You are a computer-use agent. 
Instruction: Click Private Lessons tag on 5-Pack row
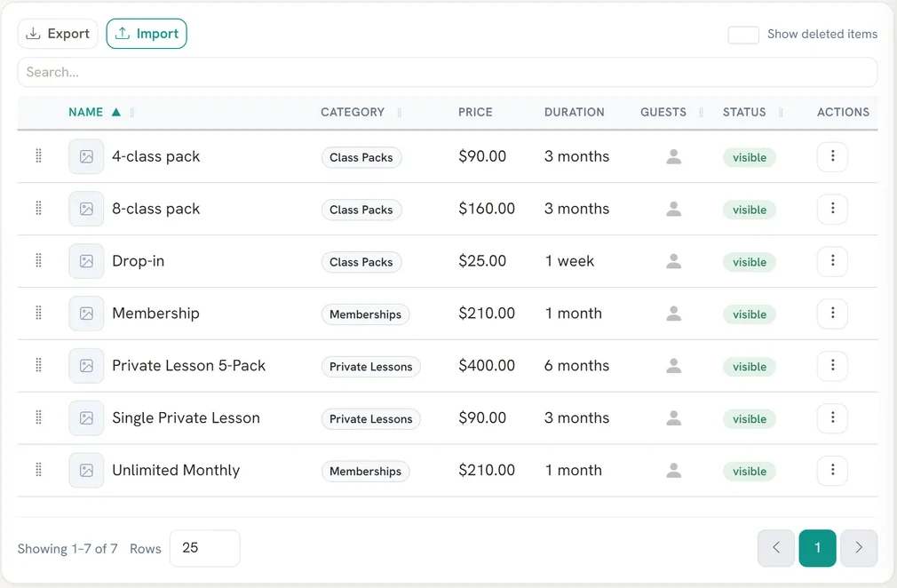[370, 367]
